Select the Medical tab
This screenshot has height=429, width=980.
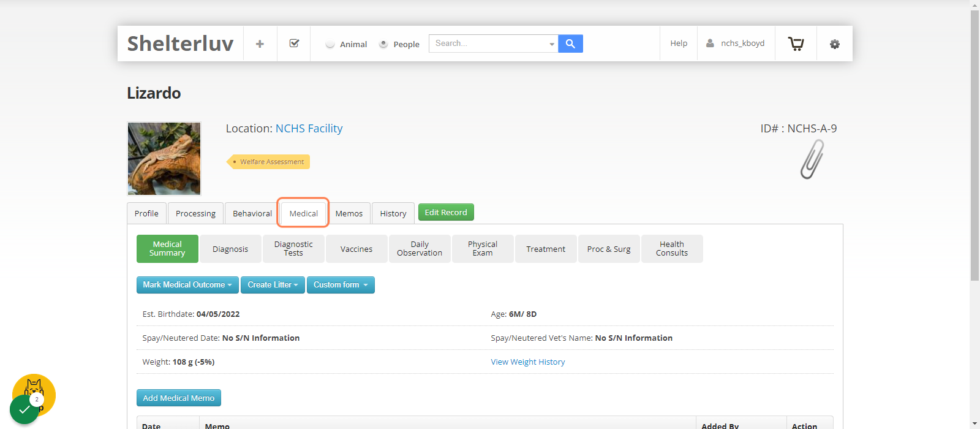click(x=304, y=213)
